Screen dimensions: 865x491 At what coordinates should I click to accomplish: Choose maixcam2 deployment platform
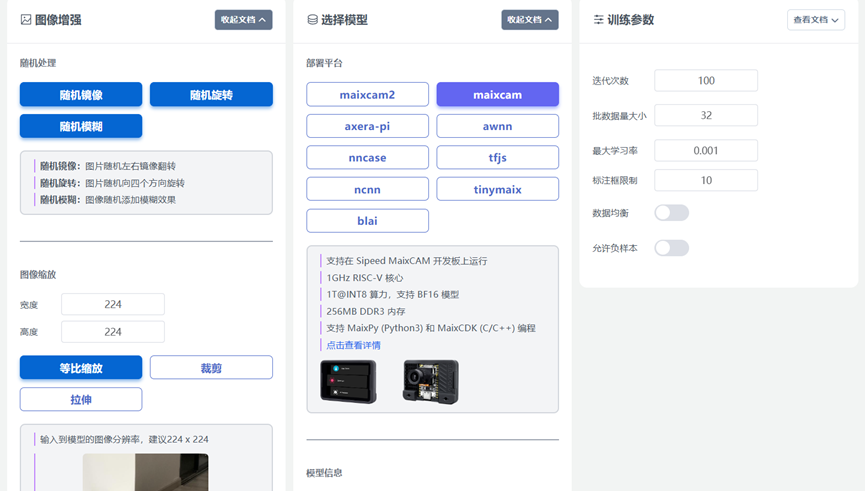tap(367, 94)
